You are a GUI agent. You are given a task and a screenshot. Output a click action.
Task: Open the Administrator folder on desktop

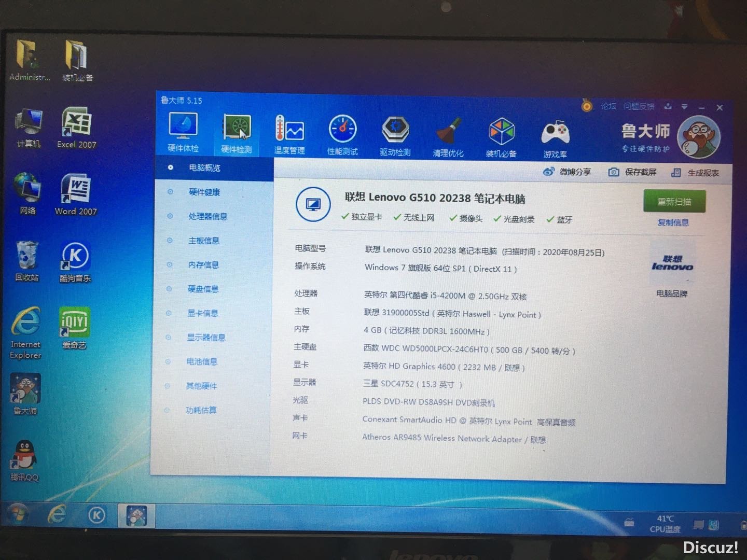click(x=29, y=61)
